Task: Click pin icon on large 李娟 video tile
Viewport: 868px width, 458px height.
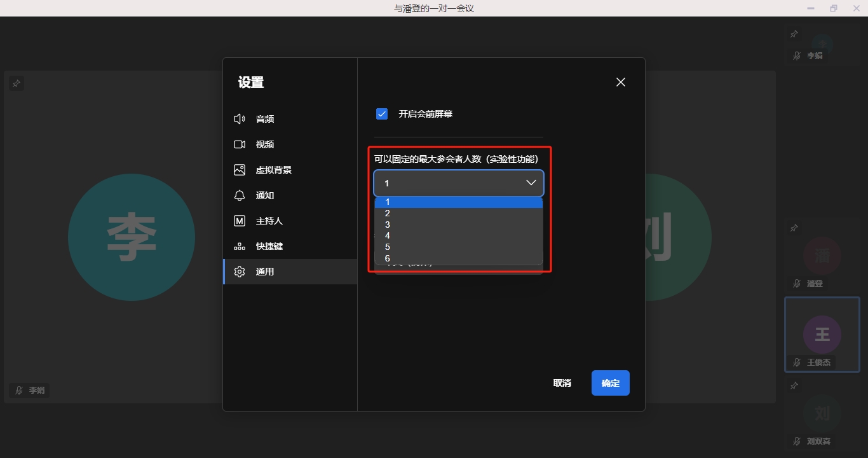Action: tap(17, 83)
